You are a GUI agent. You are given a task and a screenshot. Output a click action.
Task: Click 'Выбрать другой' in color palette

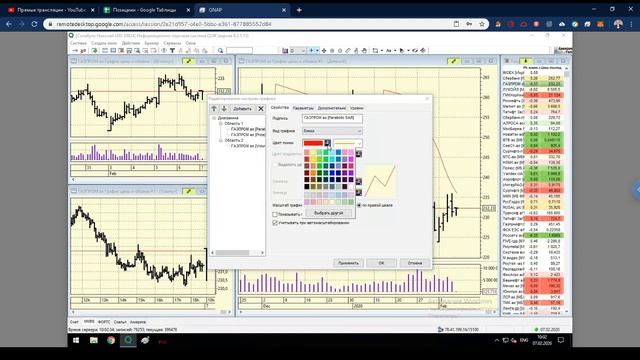pyautogui.click(x=329, y=213)
